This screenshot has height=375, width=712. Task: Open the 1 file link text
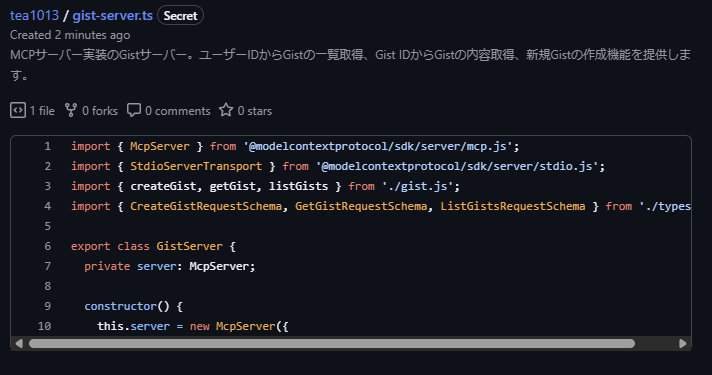tap(42, 111)
